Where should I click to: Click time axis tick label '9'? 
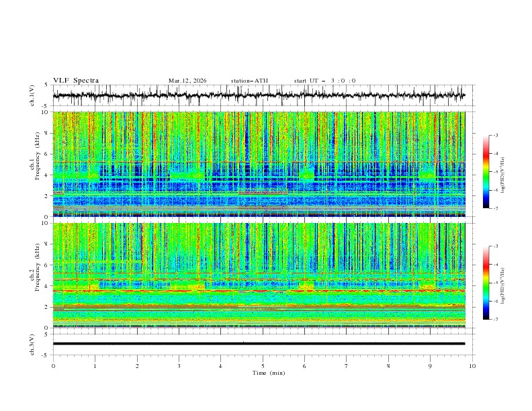click(430, 366)
